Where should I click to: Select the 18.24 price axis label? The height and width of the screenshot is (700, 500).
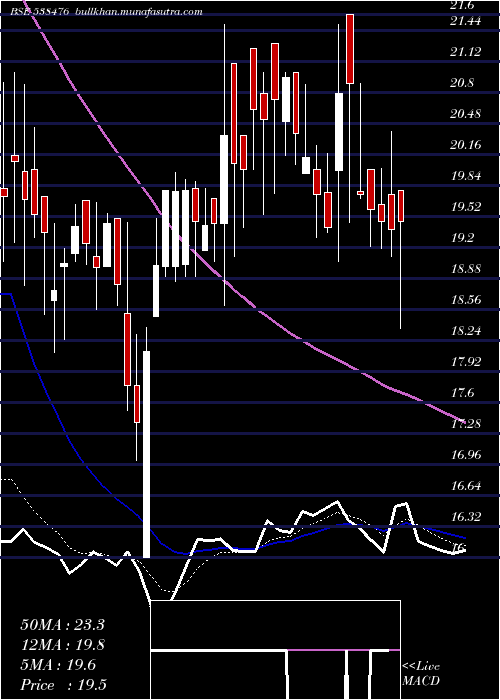[466, 331]
